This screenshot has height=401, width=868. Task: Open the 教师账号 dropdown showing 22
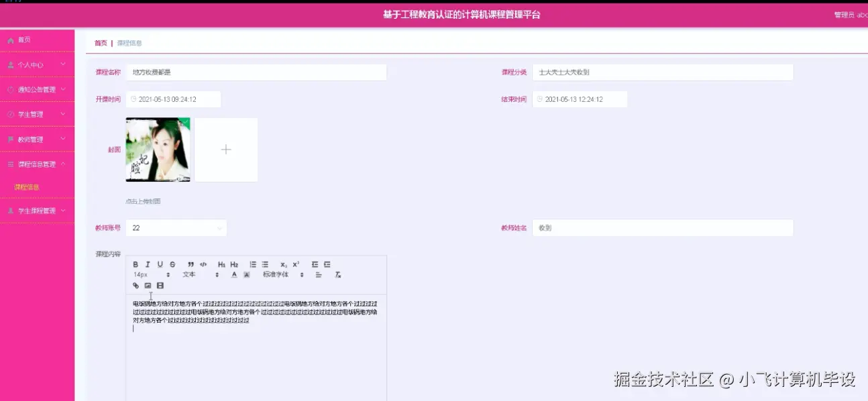pyautogui.click(x=176, y=228)
